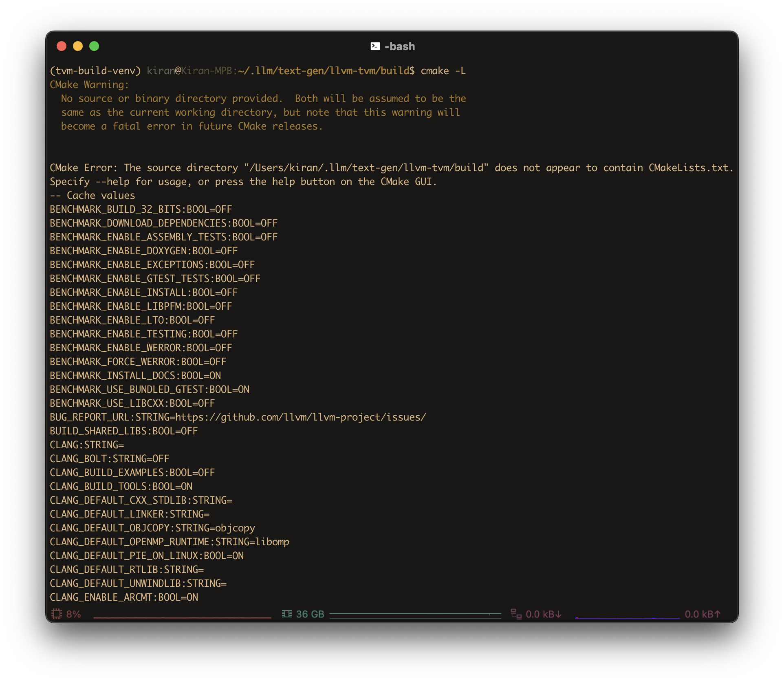The image size is (784, 683).
Task: Click the CLANG_BUILD_EXAMPLES:BOOL=OFF line
Action: click(132, 473)
